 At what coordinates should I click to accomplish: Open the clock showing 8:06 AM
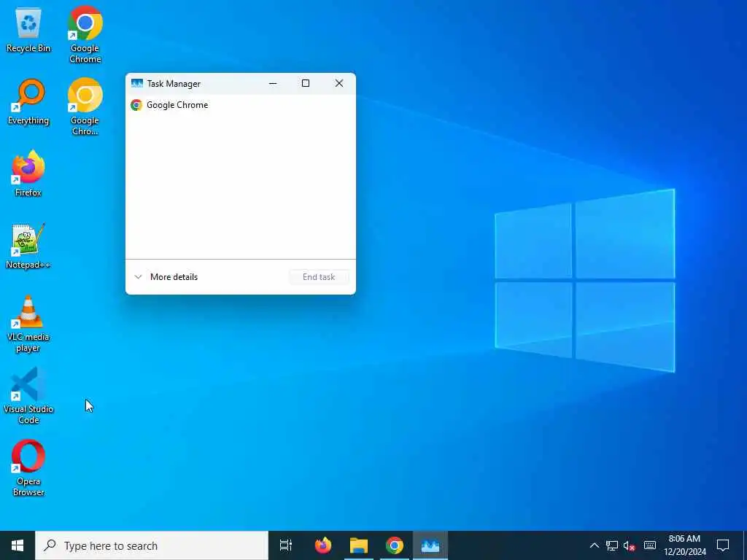(x=684, y=545)
